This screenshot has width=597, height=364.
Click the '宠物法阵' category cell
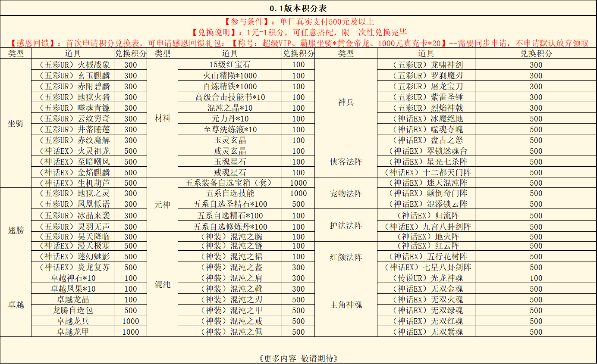point(346,193)
